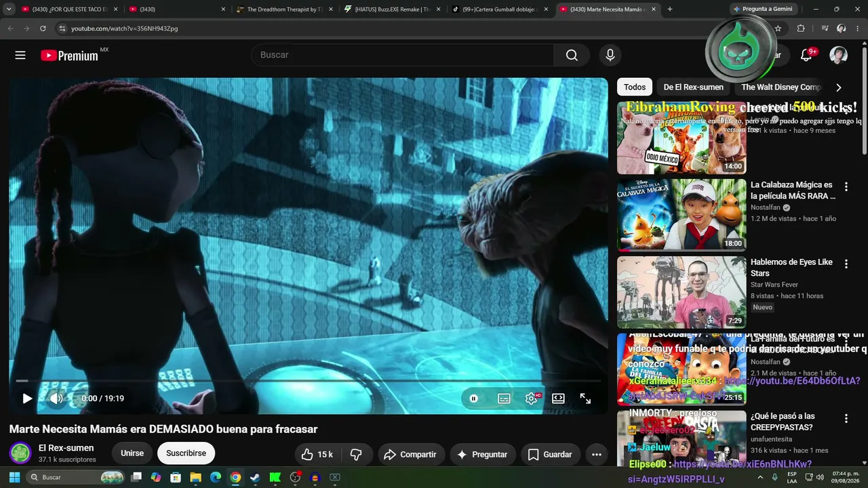Screen dimensions: 868x488
Task: Click the Unirse membership button
Action: 132,453
